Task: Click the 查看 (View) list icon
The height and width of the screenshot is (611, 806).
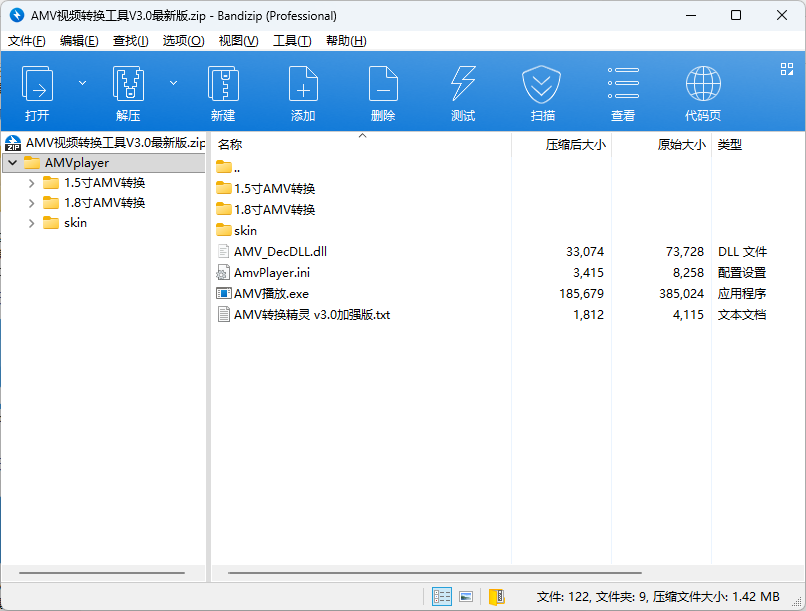Action: 623,83
